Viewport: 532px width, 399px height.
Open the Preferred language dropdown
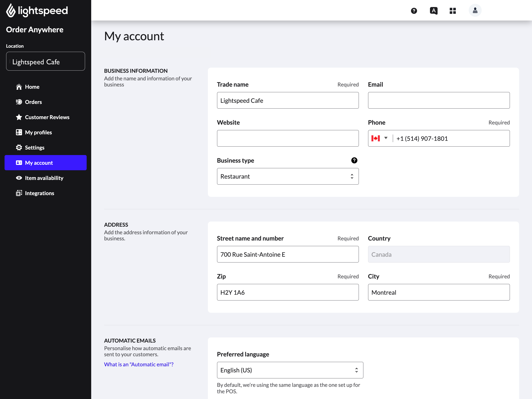click(290, 370)
